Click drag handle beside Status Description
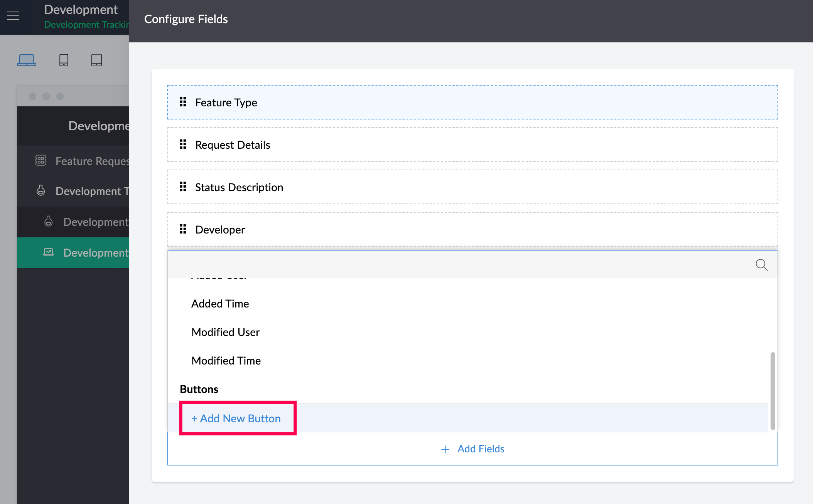Screen dimensions: 813x504 183,187
